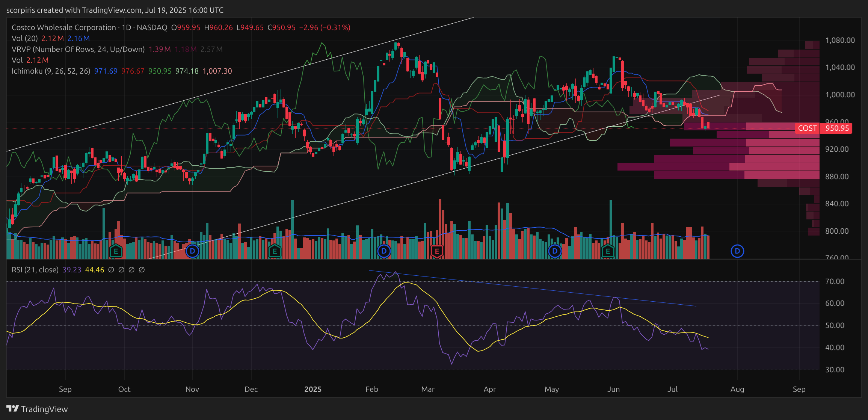This screenshot has width=868, height=420.
Task: Click the 840.00 price axis label
Action: [837, 204]
